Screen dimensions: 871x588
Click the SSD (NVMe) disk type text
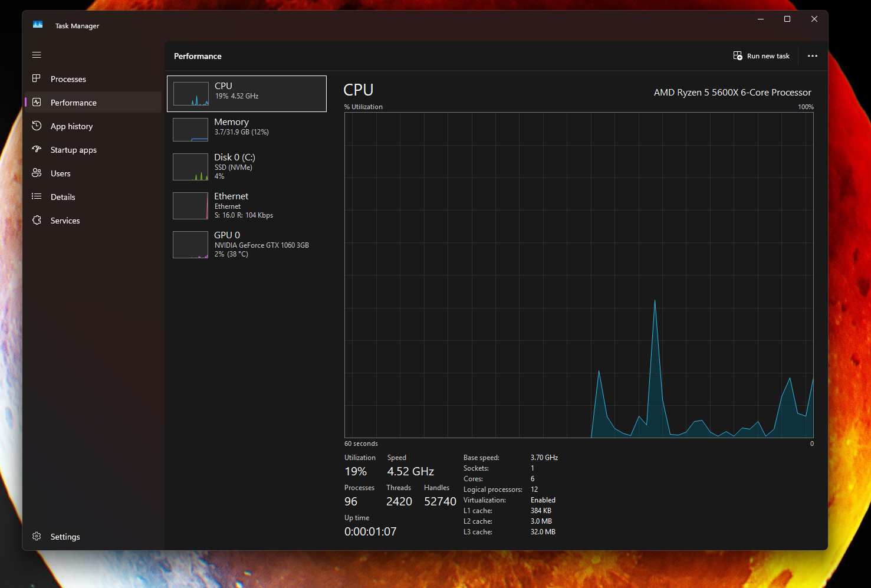pyautogui.click(x=234, y=167)
